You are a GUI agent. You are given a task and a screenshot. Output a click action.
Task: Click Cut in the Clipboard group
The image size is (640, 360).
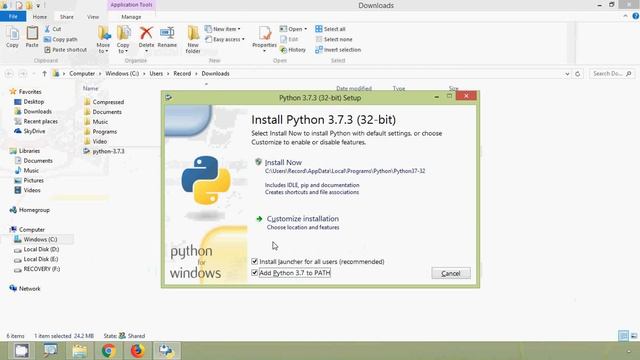click(53, 29)
